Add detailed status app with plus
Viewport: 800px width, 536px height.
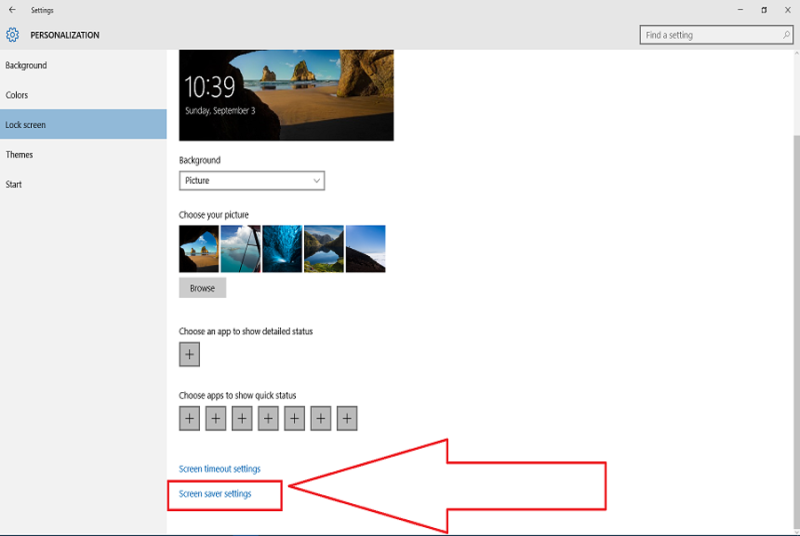pyautogui.click(x=189, y=354)
